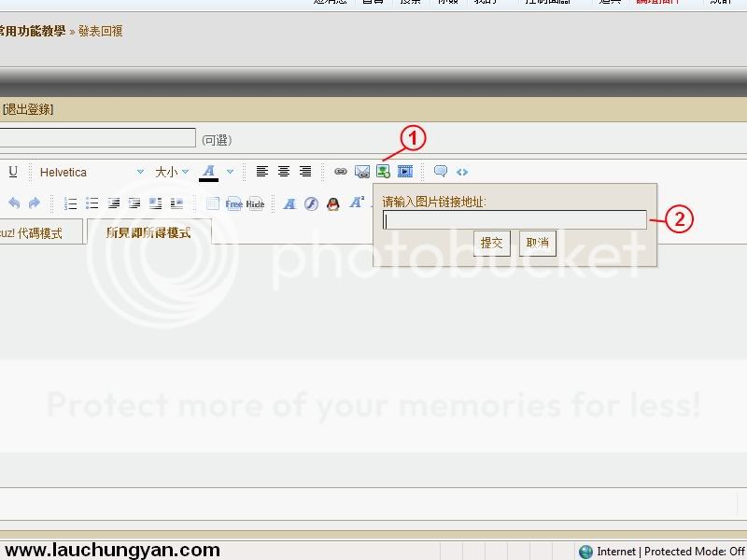
Task: Insert QQ penguin contact icon
Action: tap(333, 203)
